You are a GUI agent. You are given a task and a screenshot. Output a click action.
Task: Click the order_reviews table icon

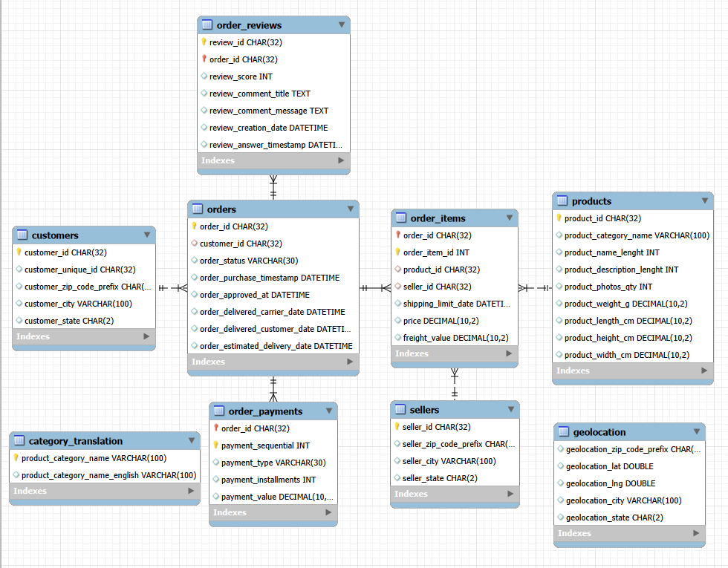[x=207, y=25]
